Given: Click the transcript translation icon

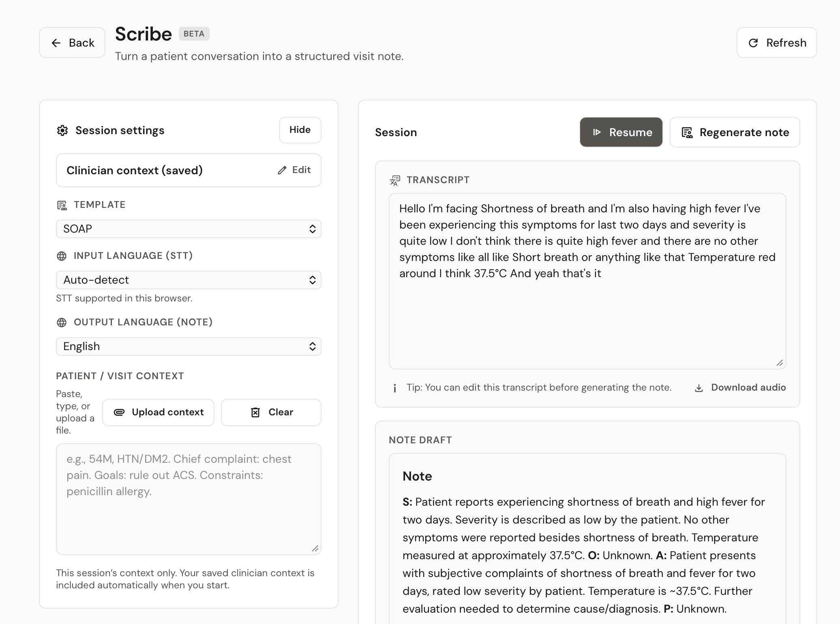Looking at the screenshot, I should pos(394,180).
